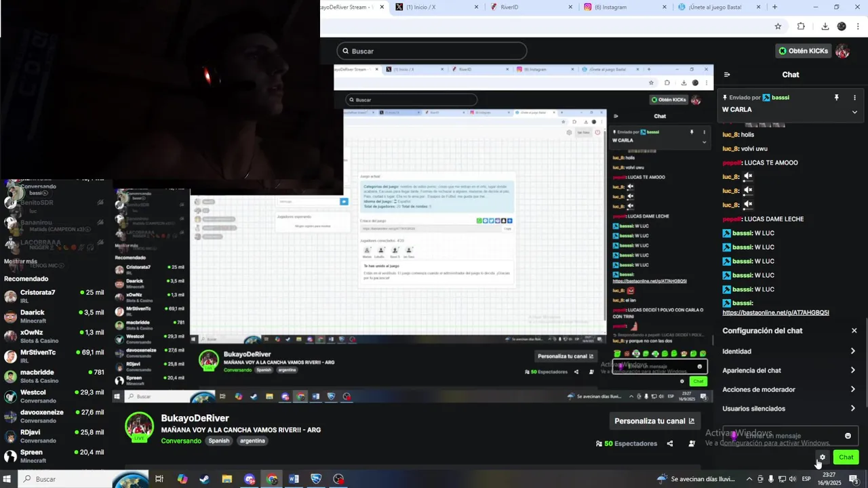Screen dimensions: 868x488
Task: Open pinned message options menu
Action: (x=854, y=98)
